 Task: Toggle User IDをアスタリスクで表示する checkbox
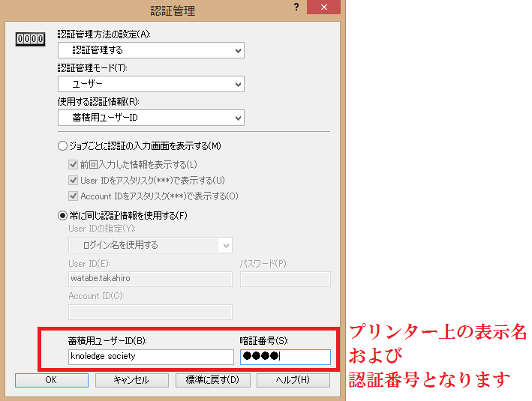(x=74, y=180)
